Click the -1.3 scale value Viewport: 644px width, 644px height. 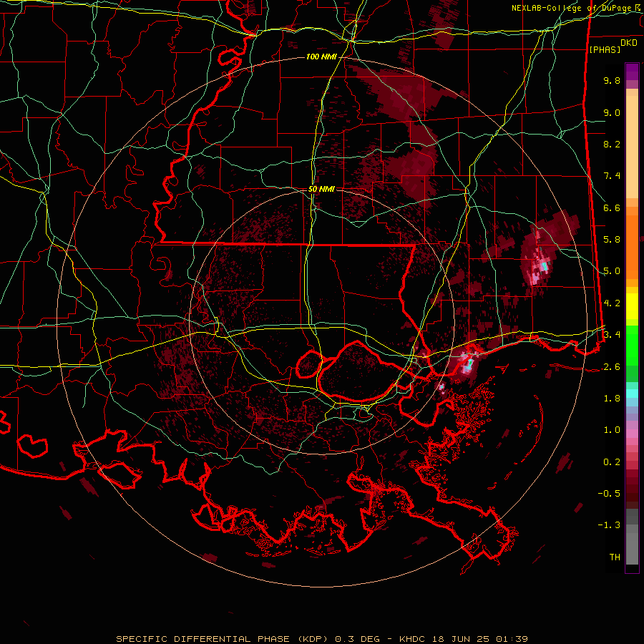click(x=609, y=525)
